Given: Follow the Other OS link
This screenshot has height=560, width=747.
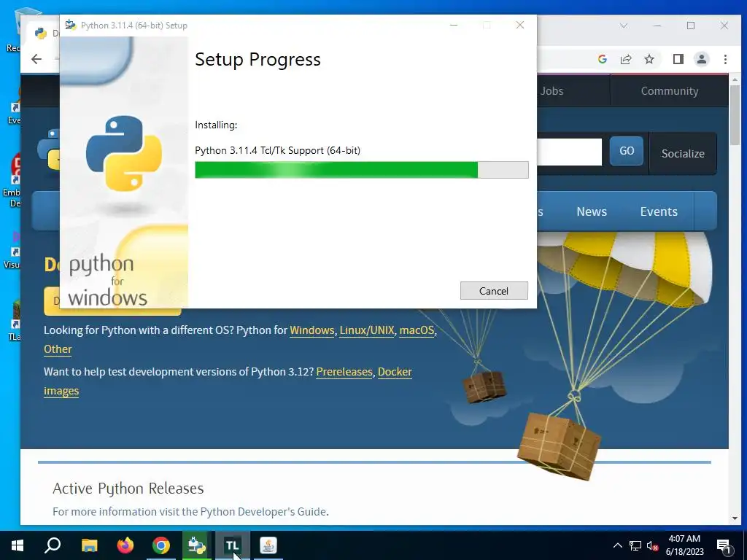Looking at the screenshot, I should point(58,349).
